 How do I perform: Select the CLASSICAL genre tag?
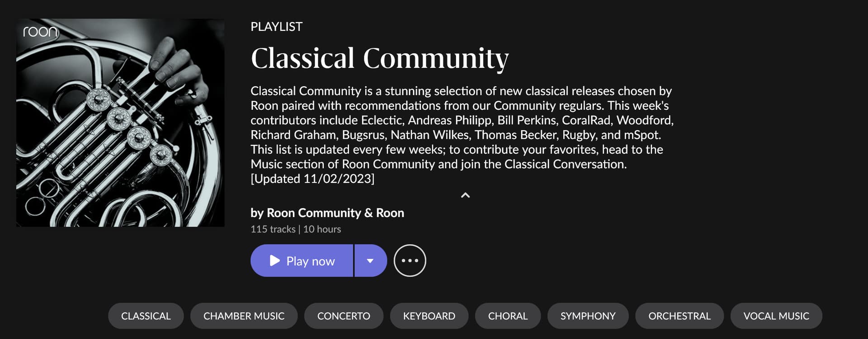click(x=146, y=316)
